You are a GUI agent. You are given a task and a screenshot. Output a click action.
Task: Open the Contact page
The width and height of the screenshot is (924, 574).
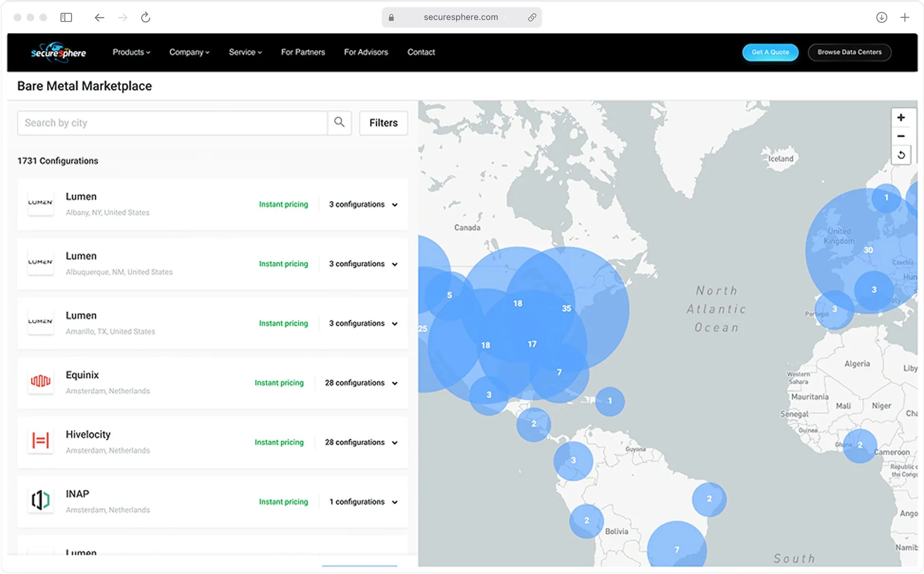point(421,52)
